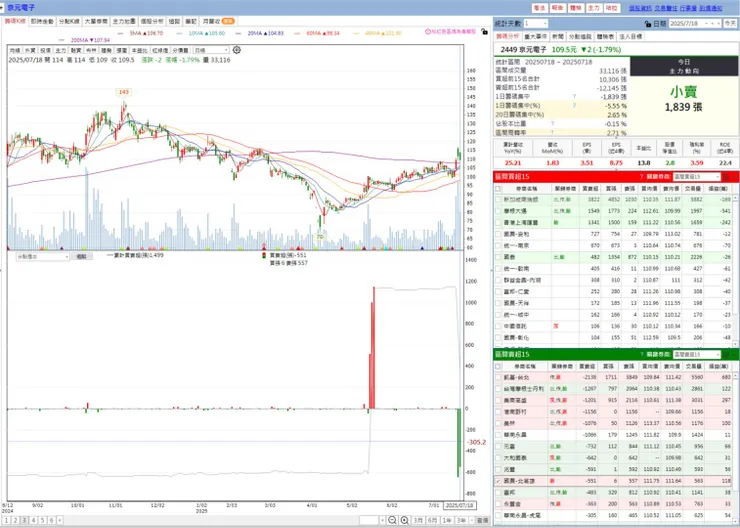The width and height of the screenshot is (740, 528).
Task: Click the 20MA legend line color
Action: [x=238, y=34]
